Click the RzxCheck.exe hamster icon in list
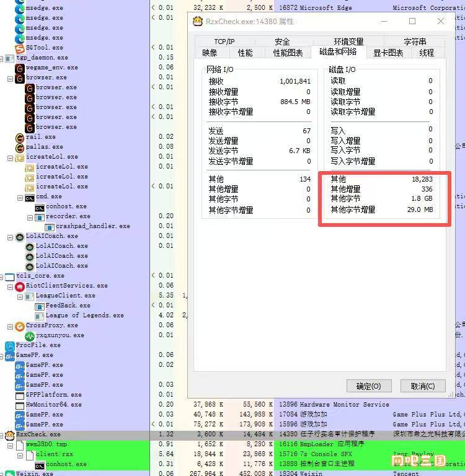This screenshot has width=465, height=476. click(x=10, y=434)
